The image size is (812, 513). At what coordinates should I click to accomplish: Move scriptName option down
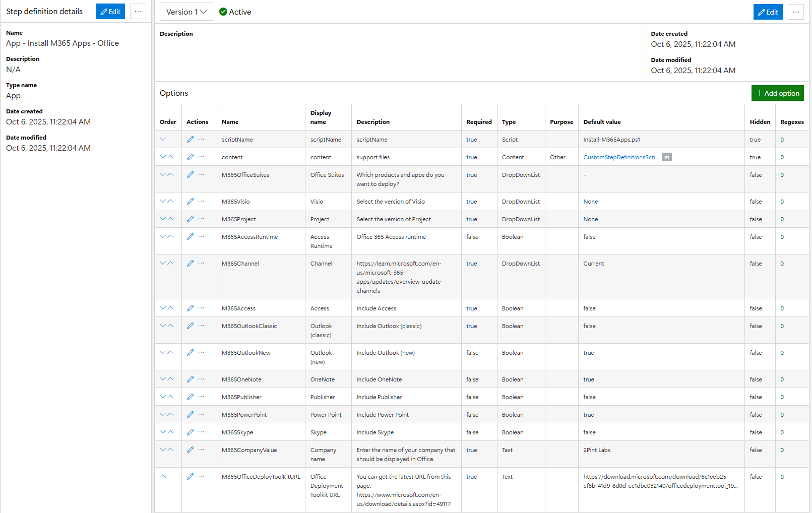163,139
